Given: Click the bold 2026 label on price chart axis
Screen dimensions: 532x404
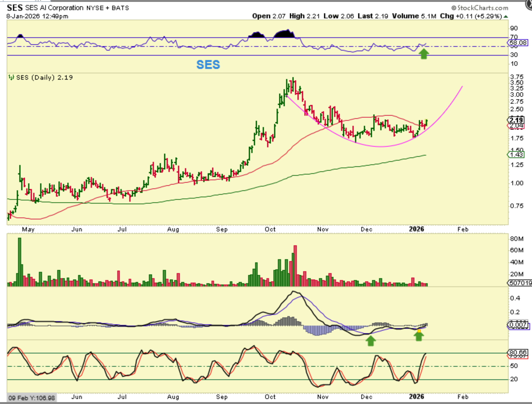Looking at the screenshot, I should pyautogui.click(x=417, y=229).
